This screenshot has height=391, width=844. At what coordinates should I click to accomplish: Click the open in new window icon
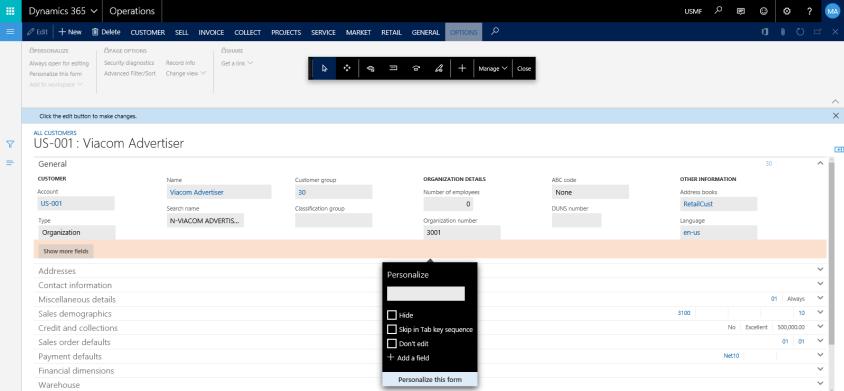point(818,32)
